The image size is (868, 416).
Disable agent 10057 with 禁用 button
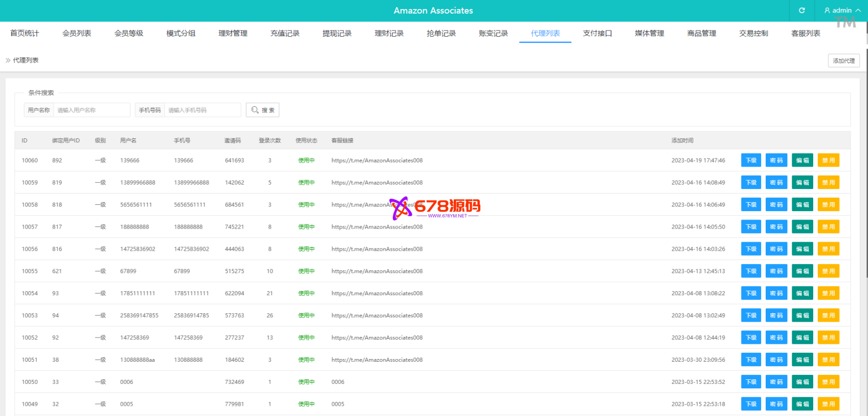tap(828, 227)
